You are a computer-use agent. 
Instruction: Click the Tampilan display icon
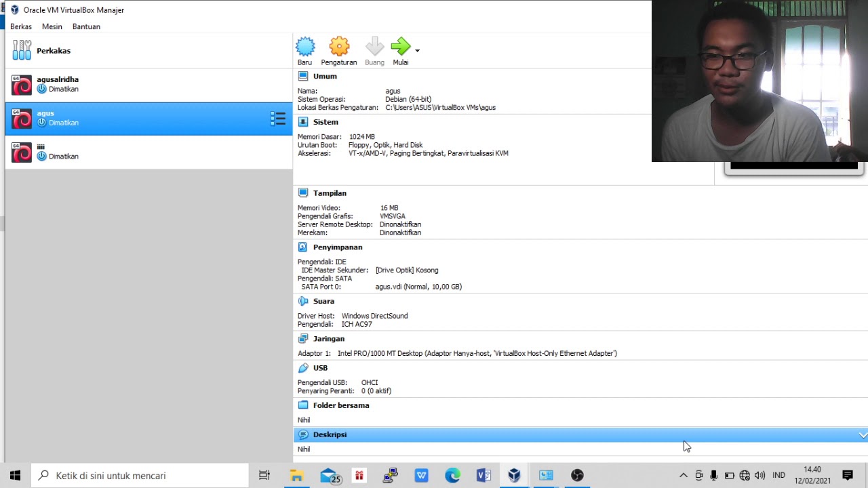(x=302, y=193)
